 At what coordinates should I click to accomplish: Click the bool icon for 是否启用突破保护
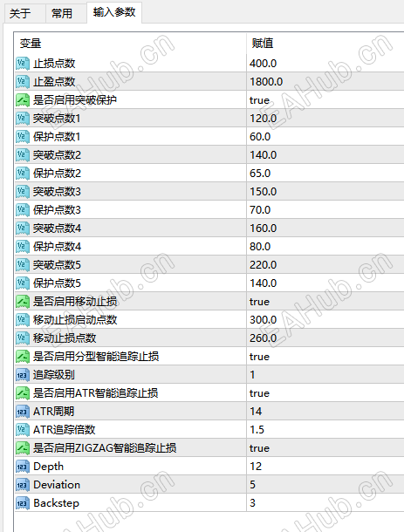click(x=23, y=100)
